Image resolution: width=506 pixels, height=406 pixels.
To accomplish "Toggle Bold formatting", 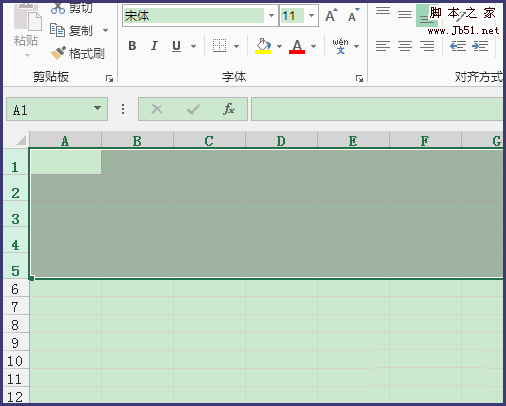I will coord(132,46).
